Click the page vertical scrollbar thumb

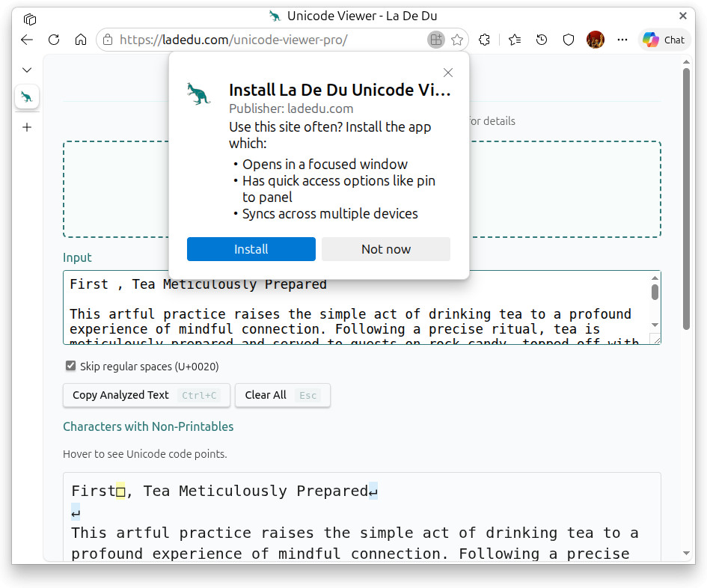pos(686,199)
